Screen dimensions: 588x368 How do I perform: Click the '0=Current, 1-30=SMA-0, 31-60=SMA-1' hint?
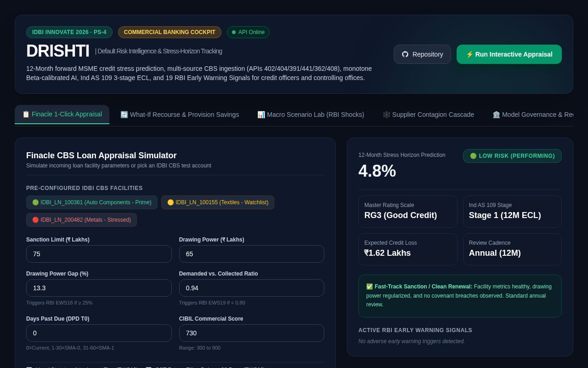[70, 348]
